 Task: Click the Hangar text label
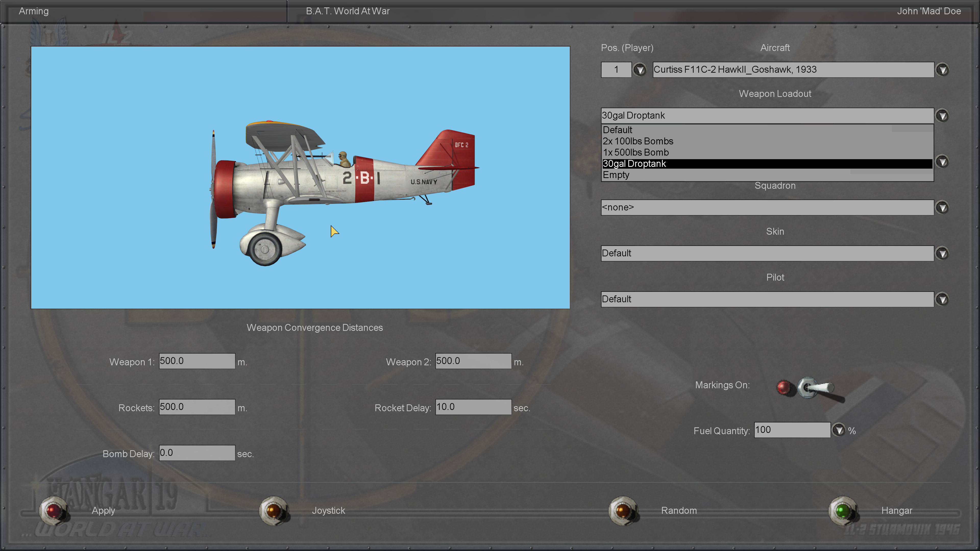coord(896,510)
